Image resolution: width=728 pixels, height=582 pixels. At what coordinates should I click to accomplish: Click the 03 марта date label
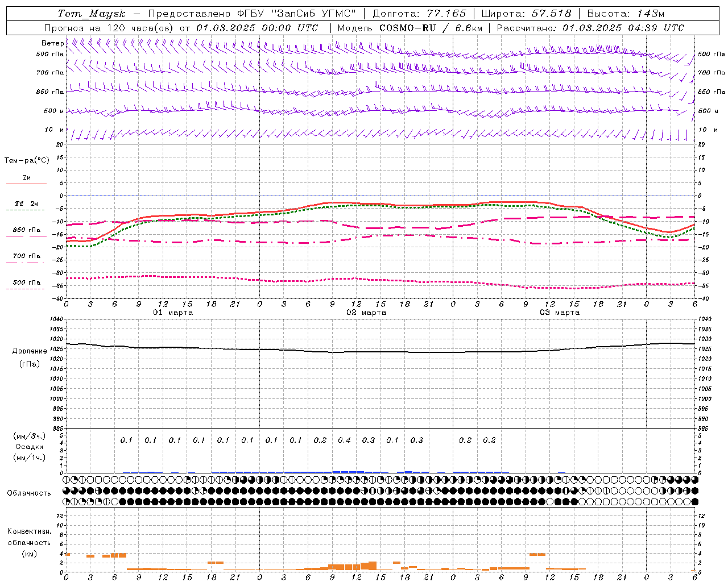click(x=560, y=313)
